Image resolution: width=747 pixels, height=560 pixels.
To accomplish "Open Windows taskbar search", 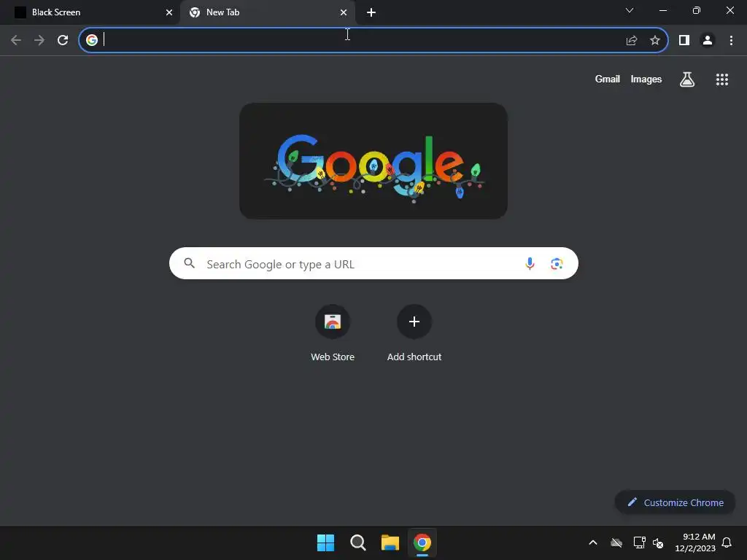I will coord(357,542).
